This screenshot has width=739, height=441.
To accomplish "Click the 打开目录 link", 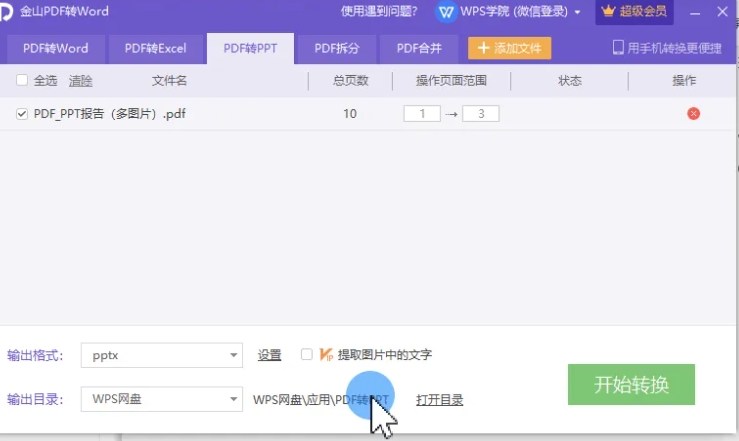I will (x=439, y=400).
